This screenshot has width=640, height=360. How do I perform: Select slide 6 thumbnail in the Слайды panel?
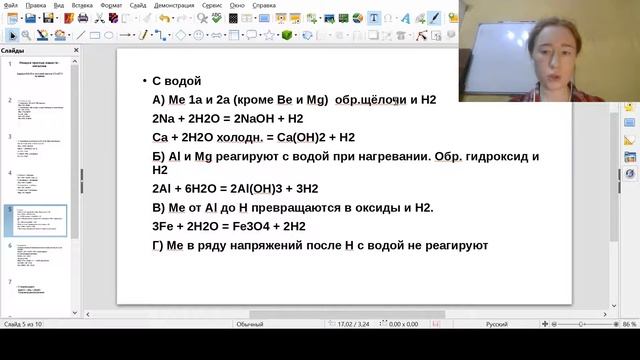pos(40,257)
